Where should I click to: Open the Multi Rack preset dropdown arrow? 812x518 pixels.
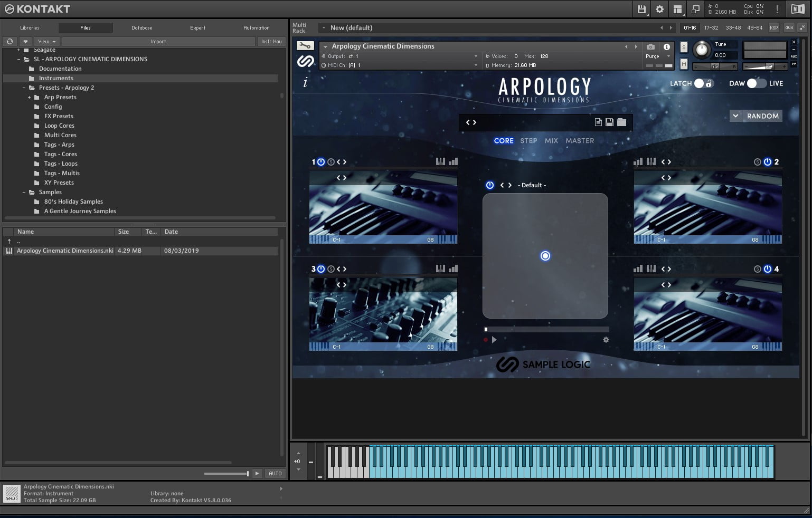(323, 27)
